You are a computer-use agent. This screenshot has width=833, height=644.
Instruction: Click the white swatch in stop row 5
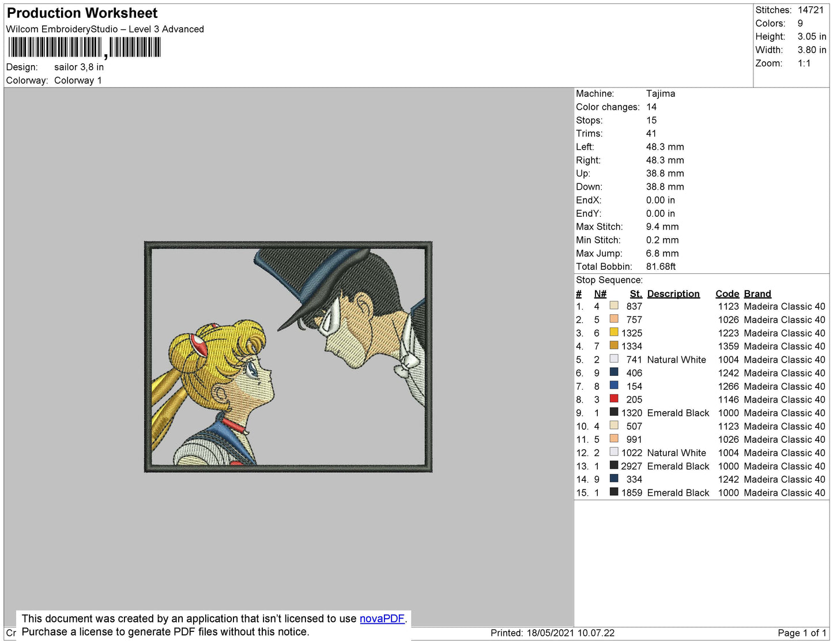(614, 359)
